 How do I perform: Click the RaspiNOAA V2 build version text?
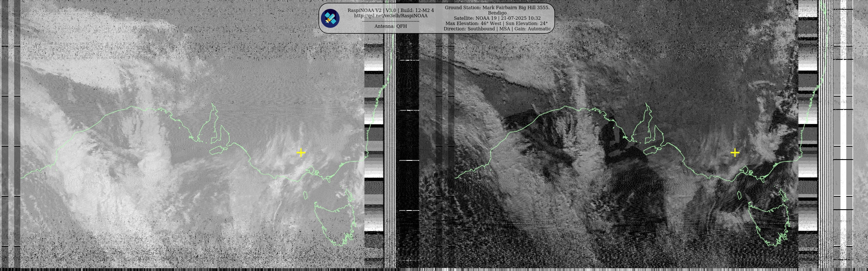tap(391, 11)
